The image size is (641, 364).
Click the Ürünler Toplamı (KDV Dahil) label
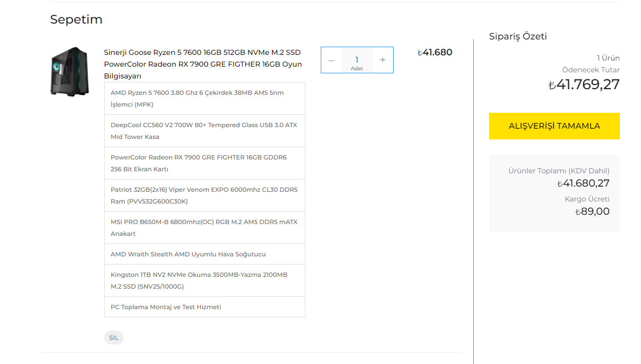coord(559,171)
